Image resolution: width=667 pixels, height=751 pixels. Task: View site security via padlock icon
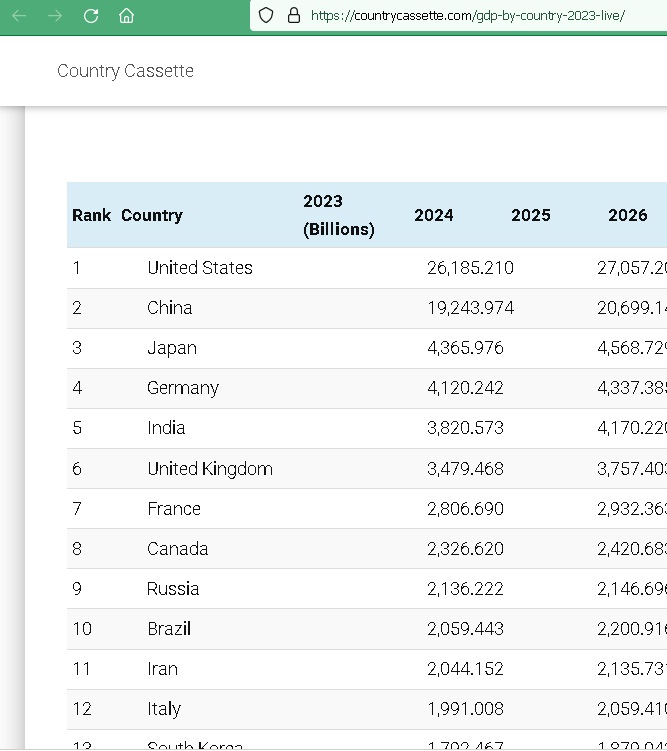tap(294, 15)
